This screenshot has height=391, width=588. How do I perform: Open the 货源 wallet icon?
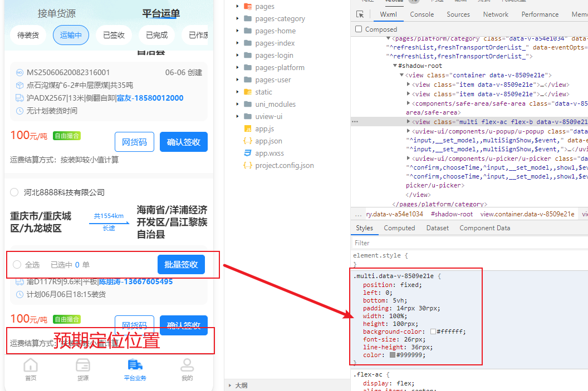(x=83, y=365)
